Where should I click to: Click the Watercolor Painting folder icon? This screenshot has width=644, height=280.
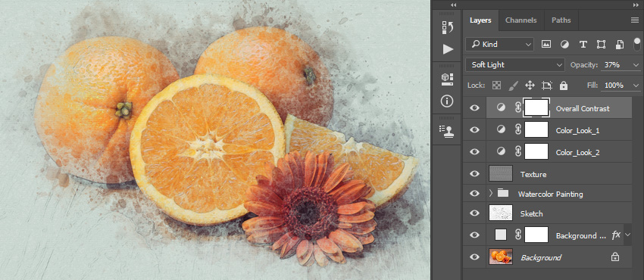click(503, 193)
